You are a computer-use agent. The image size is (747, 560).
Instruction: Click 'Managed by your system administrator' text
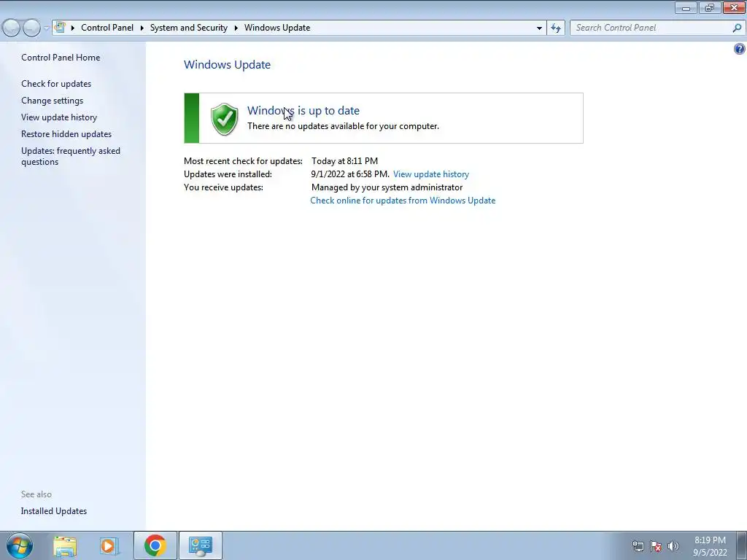click(x=387, y=187)
